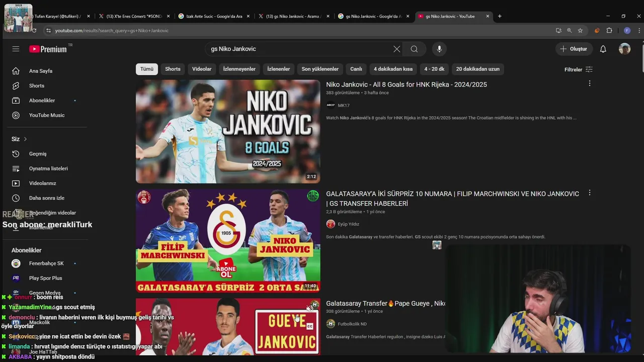Open the Filip Marchwinski and Niko Jankovic thumbnail
Image resolution: width=644 pixels, height=362 pixels.
228,241
